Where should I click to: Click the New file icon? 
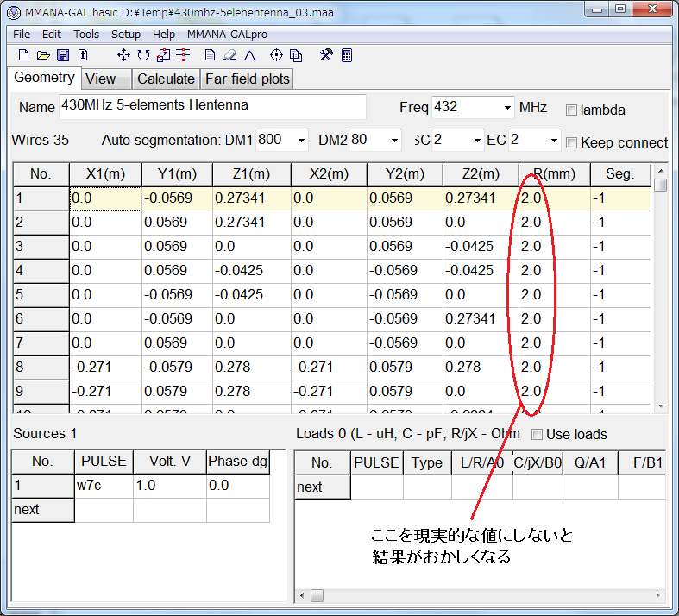pyautogui.click(x=23, y=55)
